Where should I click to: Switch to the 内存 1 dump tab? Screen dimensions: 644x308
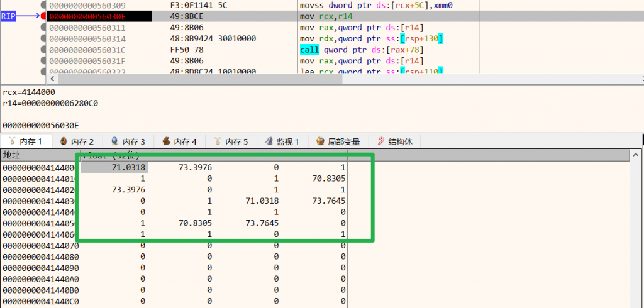[26, 141]
